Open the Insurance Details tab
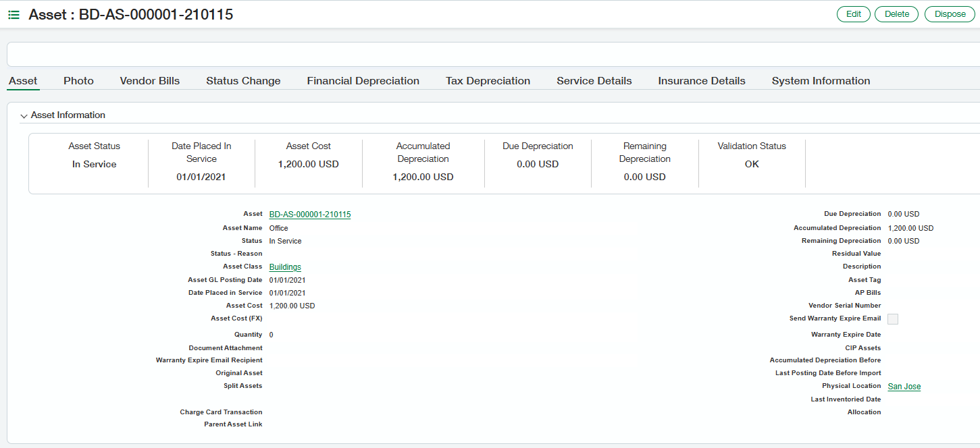The height and width of the screenshot is (448, 980). (701, 80)
